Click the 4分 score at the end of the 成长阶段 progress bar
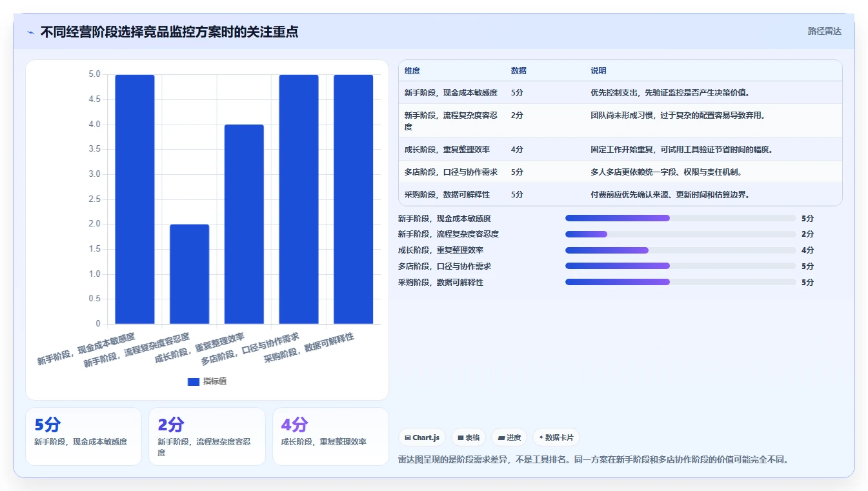 [x=807, y=250]
